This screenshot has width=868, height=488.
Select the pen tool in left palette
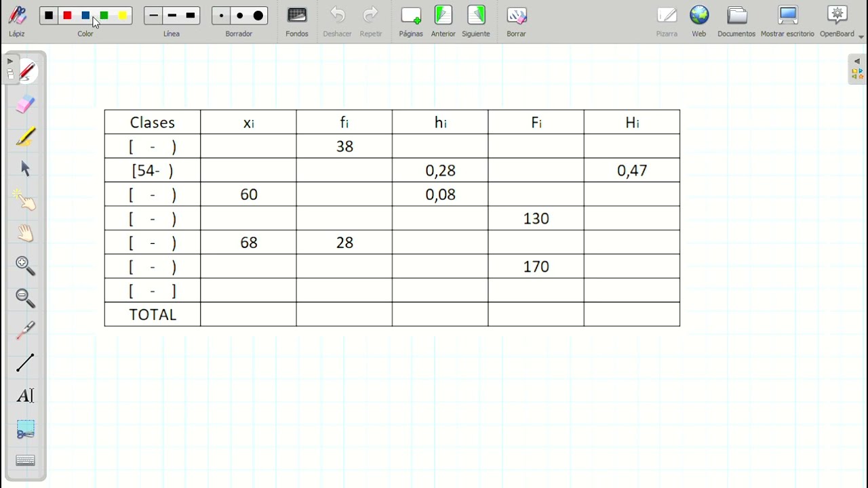[x=26, y=71]
